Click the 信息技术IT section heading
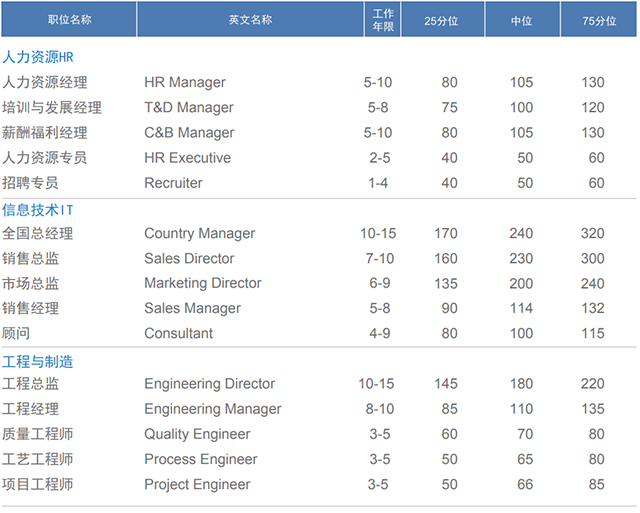Screen dimensions: 640x513 tap(38, 209)
